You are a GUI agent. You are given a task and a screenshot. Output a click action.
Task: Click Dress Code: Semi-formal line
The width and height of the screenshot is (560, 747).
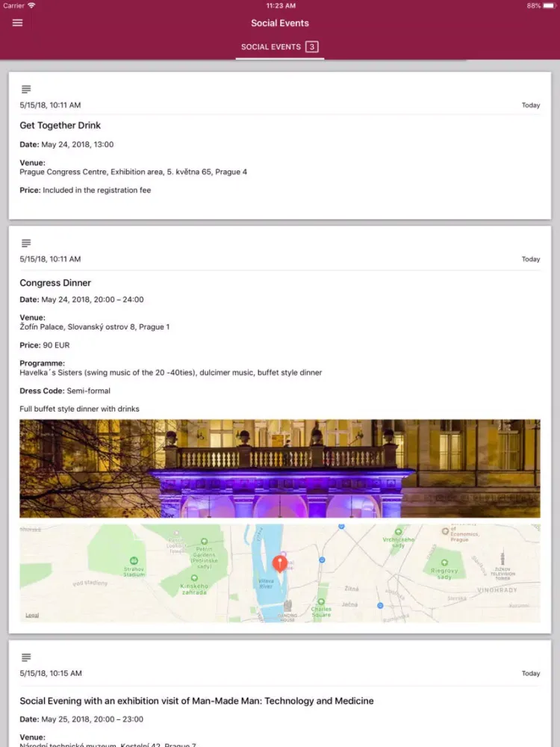click(65, 391)
